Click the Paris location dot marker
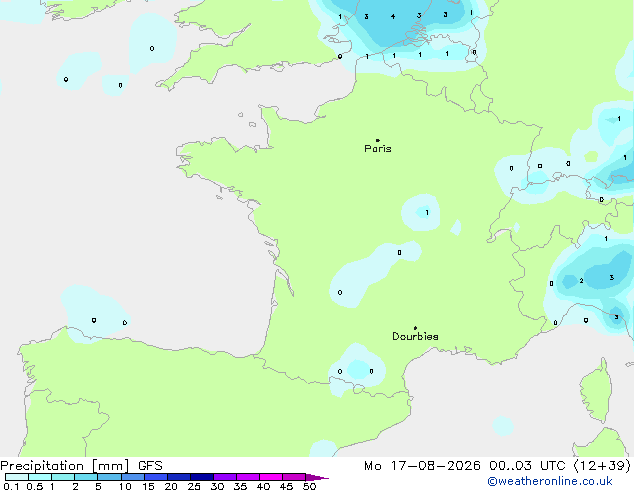This screenshot has width=634, height=490. 378,140
